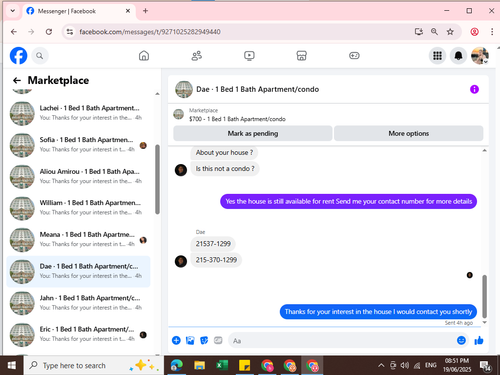The height and width of the screenshot is (375, 500).
Task: Click scroll-up arrow of conversation list
Action: pyautogui.click(x=157, y=94)
